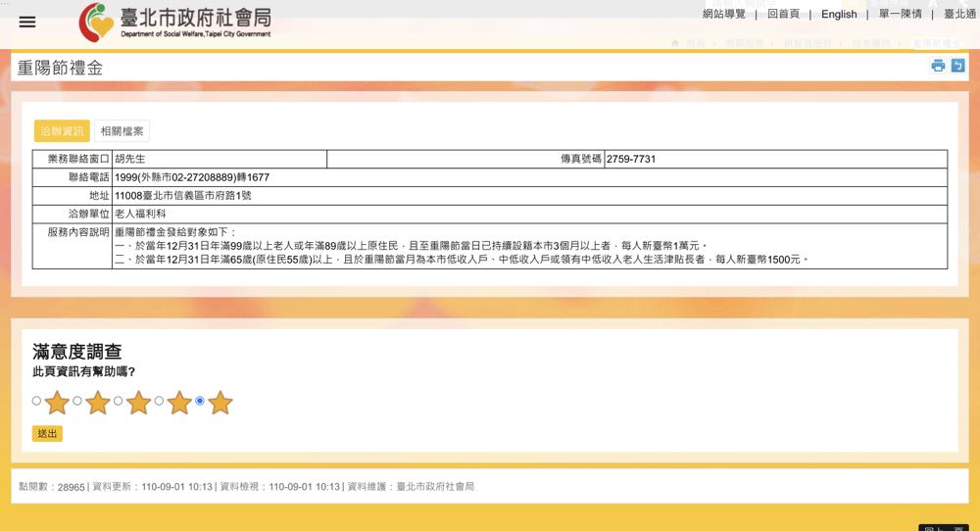Click the 服務內容說明 label cell
This screenshot has height=531, width=980.
click(x=73, y=246)
